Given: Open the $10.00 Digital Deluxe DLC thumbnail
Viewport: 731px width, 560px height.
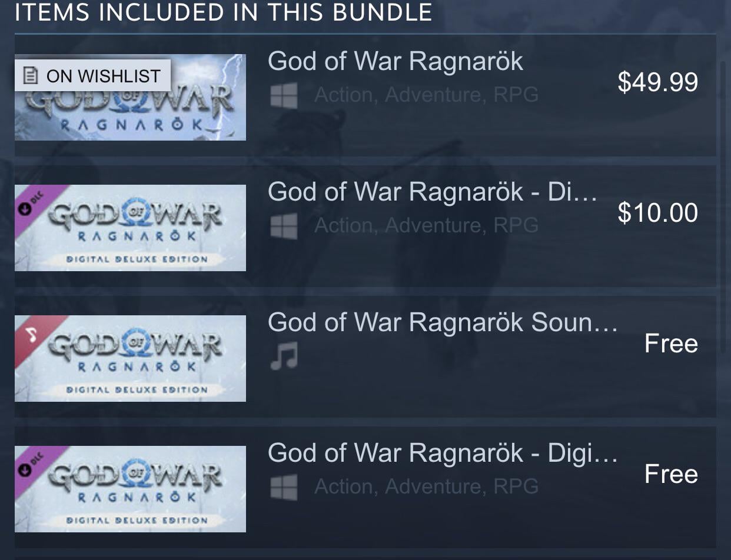Looking at the screenshot, I should [130, 228].
